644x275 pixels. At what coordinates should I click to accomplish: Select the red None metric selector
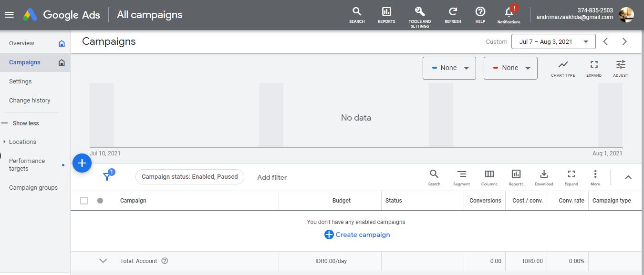(x=510, y=68)
